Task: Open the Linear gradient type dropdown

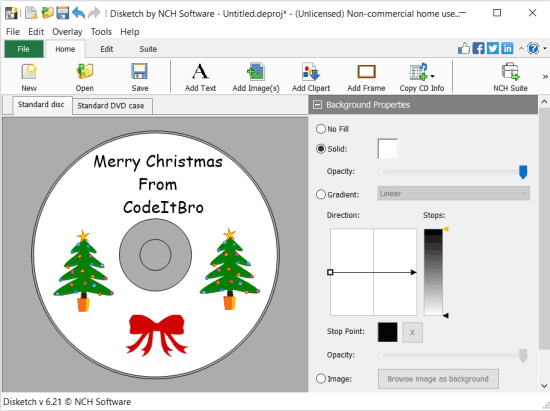Action: tap(454, 194)
